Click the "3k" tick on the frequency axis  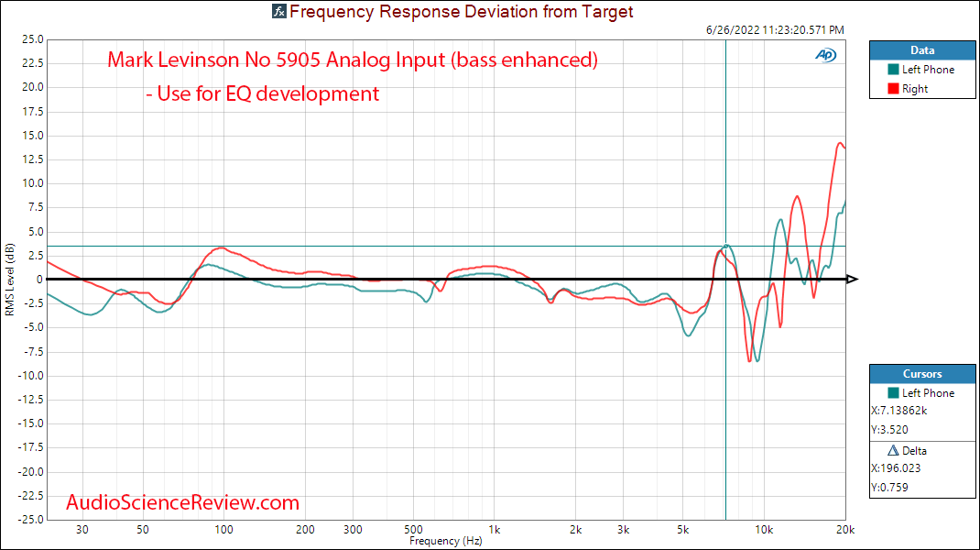(623, 529)
